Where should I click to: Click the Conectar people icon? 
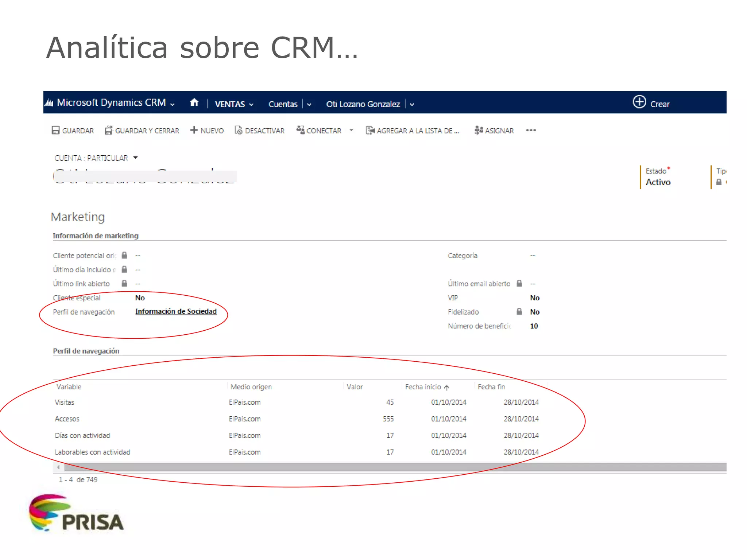click(300, 130)
